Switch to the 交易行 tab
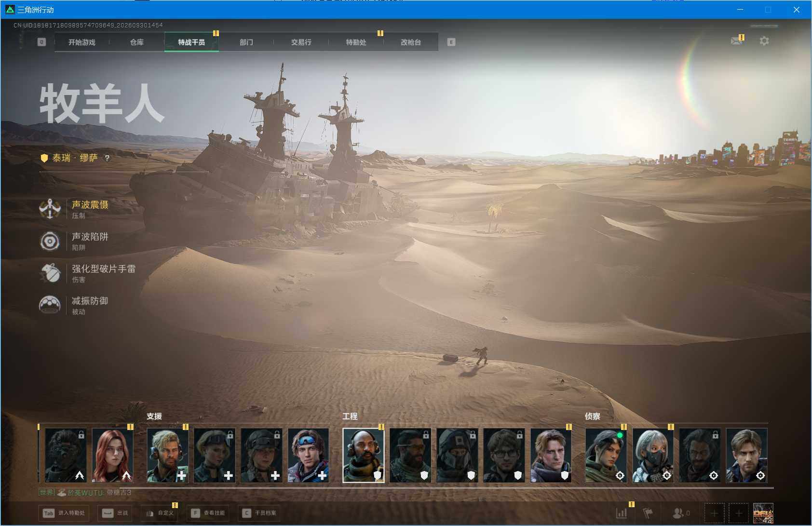Screen dimensions: 812x526 tap(301, 42)
